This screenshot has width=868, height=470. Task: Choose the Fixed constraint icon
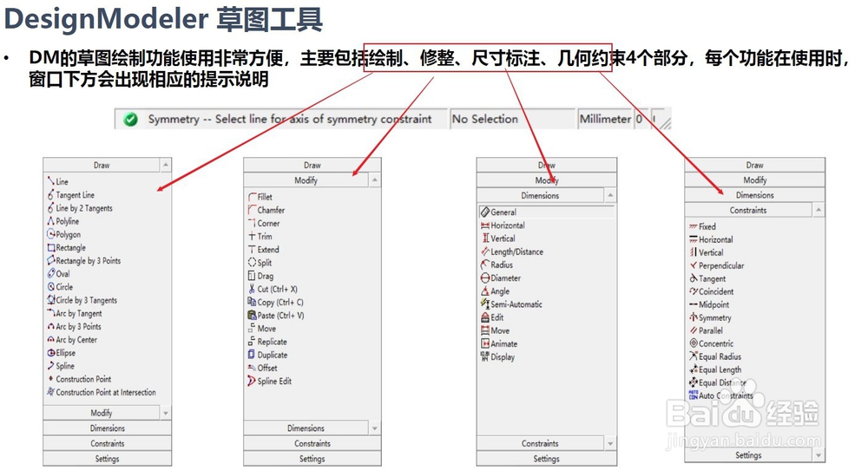click(693, 226)
